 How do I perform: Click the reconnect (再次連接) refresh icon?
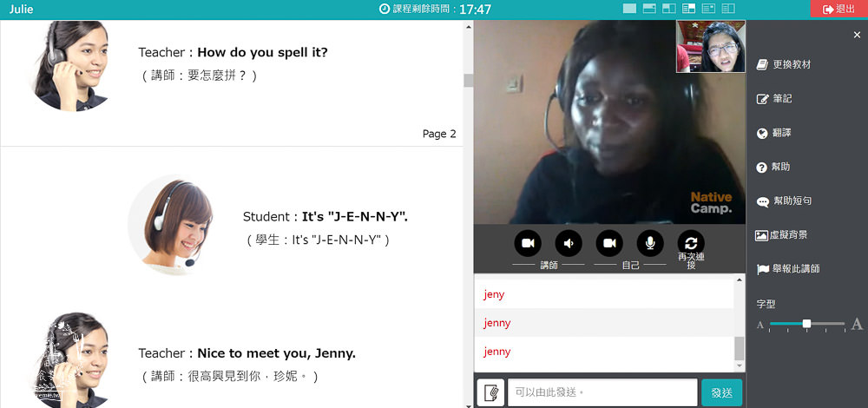coord(691,243)
